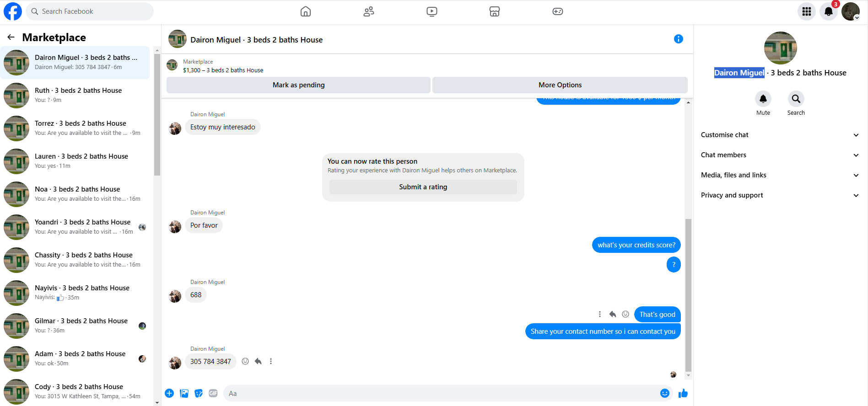Open the GIF picker icon

(x=213, y=393)
